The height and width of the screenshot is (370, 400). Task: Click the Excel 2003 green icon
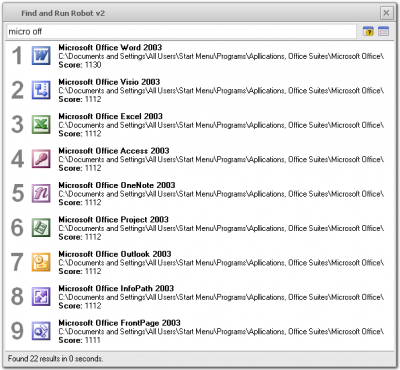click(41, 124)
